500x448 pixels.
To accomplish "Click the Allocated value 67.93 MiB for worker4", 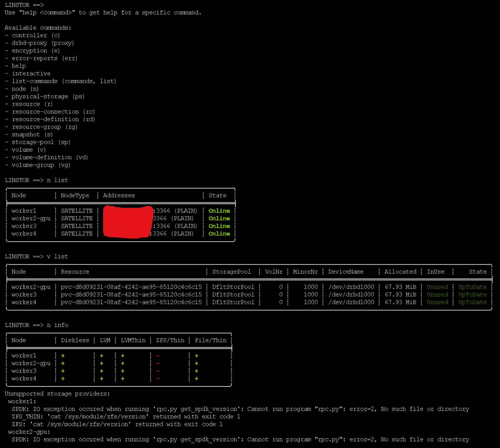I will [x=400, y=302].
